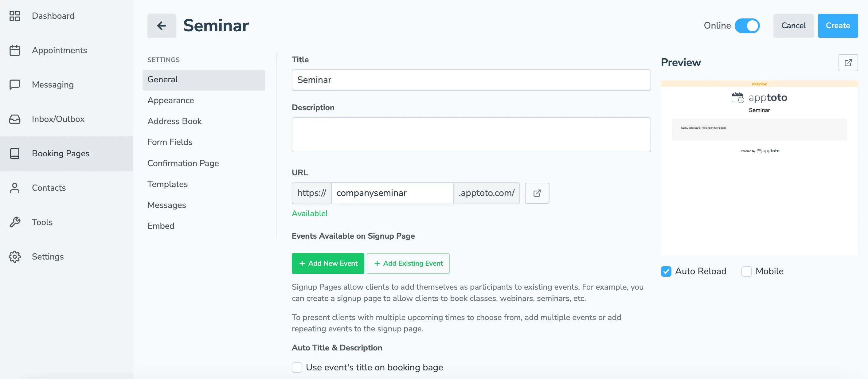Click the Add New Event button
The width and height of the screenshot is (868, 379).
327,264
